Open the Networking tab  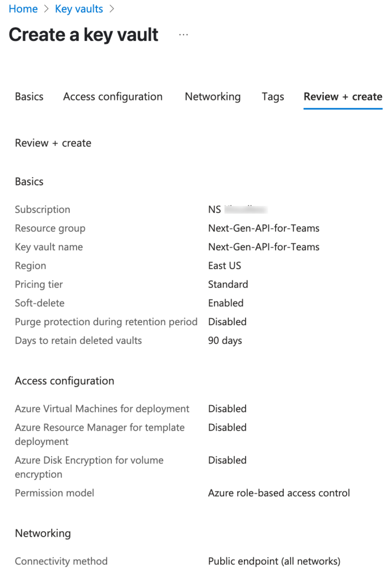pos(213,96)
